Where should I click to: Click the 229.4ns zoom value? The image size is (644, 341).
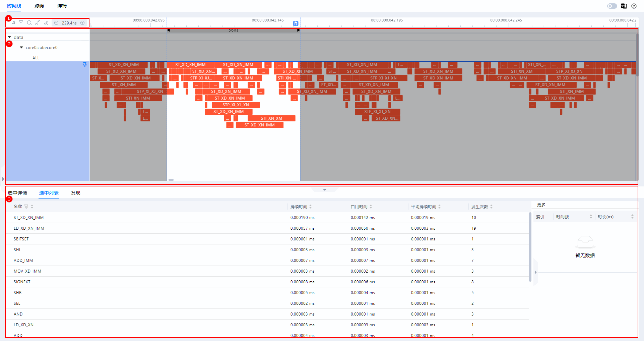point(69,23)
